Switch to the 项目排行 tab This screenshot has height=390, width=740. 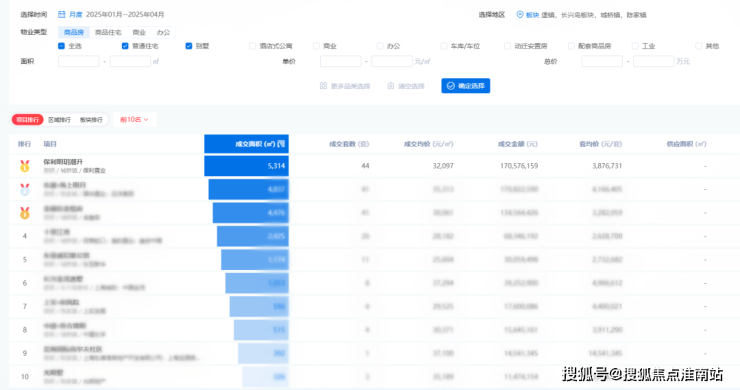pyautogui.click(x=27, y=119)
